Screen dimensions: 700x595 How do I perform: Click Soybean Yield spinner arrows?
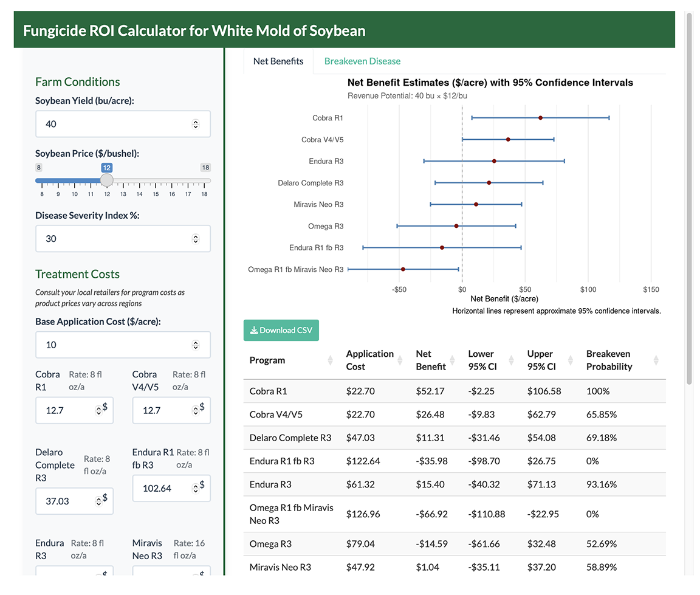pyautogui.click(x=196, y=124)
